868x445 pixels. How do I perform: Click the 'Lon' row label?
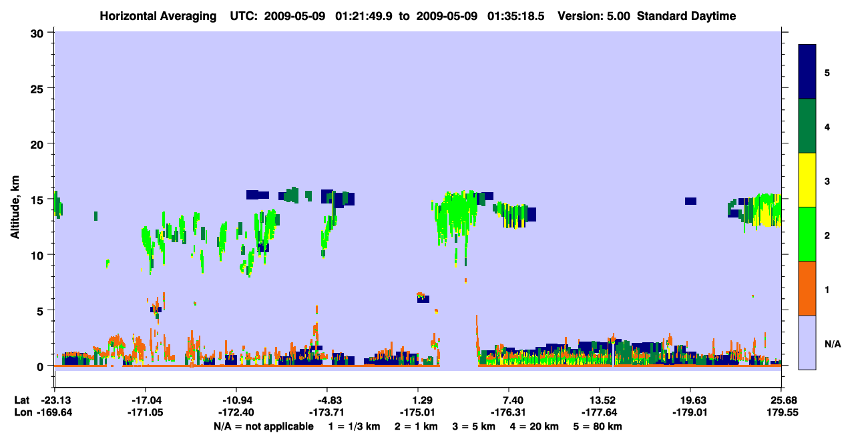[22, 413]
